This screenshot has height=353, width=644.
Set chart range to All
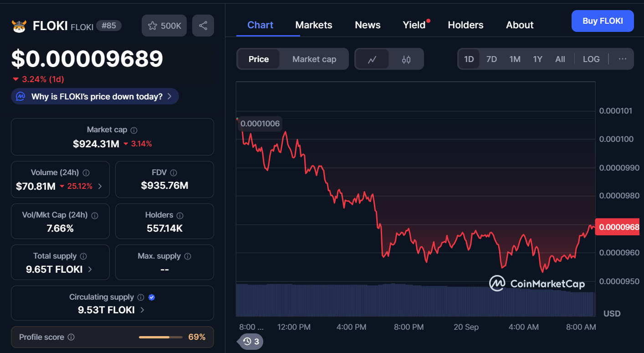pyautogui.click(x=560, y=59)
